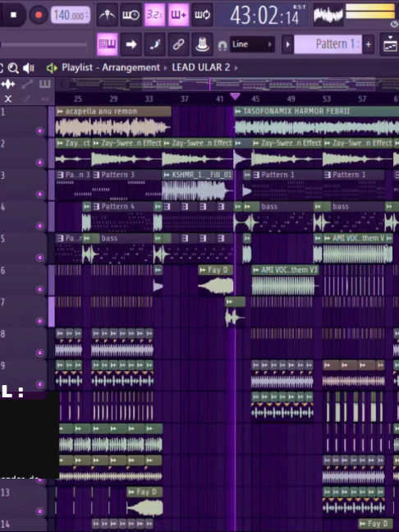Toggle the countdown before recording icon
Screen dimensions: 399x532
click(x=154, y=15)
